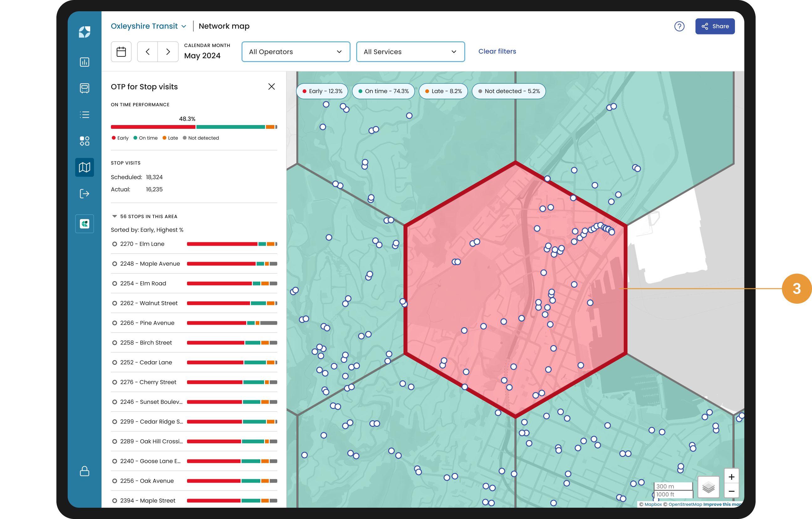Click the Sorted by: Early, Highest % label

click(147, 230)
